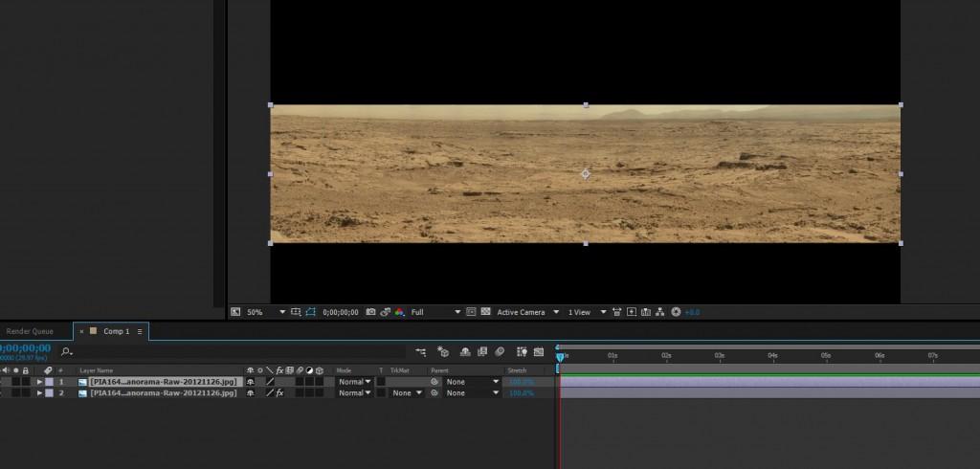Take a snapshot with the camera icon
Viewport: 980px width, 469px height.
click(370, 312)
